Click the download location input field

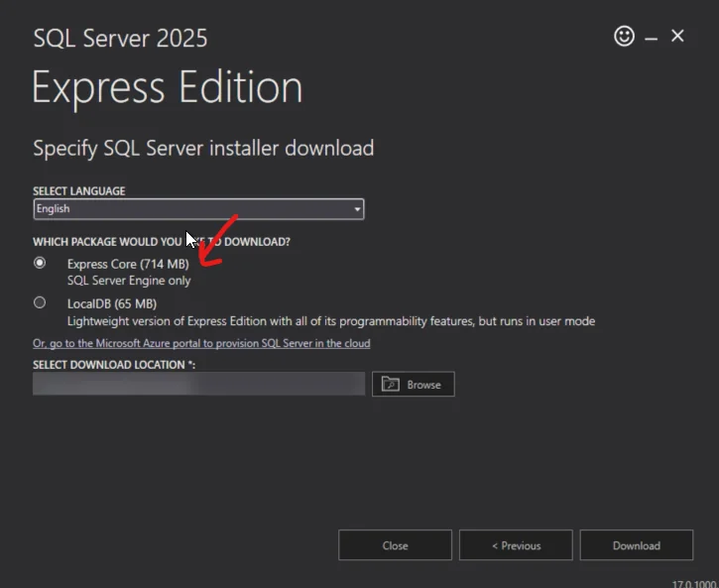tap(198, 384)
